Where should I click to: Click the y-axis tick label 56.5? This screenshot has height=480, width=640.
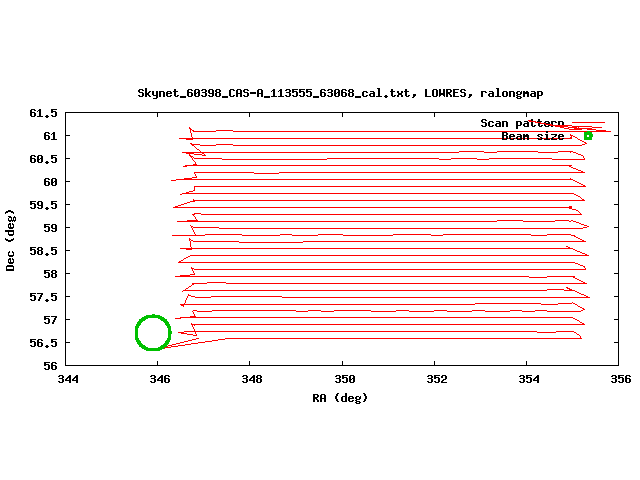(43, 343)
